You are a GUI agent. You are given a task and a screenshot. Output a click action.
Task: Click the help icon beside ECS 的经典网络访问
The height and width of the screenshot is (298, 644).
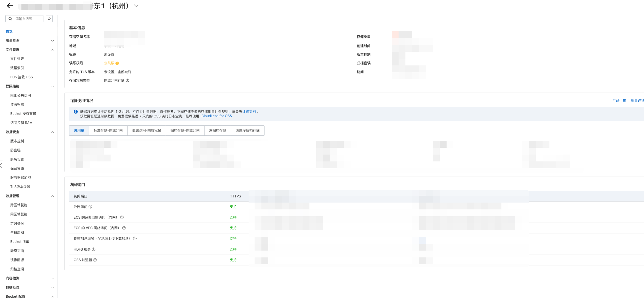pyautogui.click(x=122, y=217)
